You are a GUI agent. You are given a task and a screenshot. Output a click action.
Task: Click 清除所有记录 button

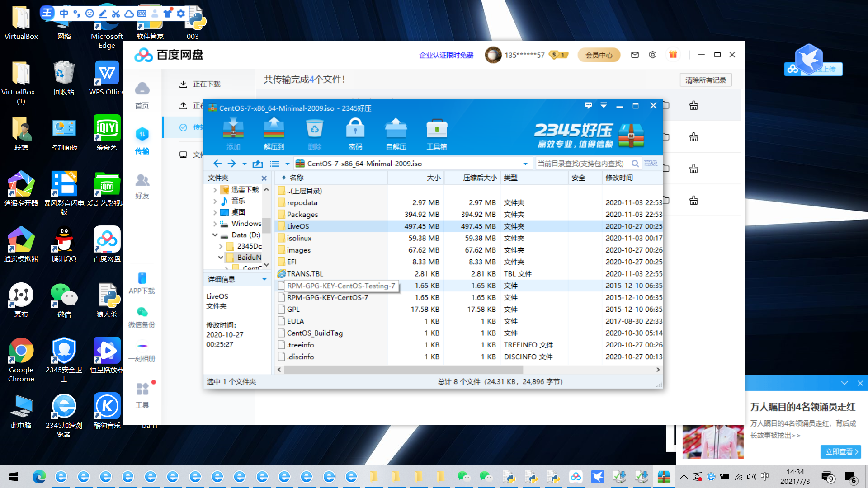point(706,80)
